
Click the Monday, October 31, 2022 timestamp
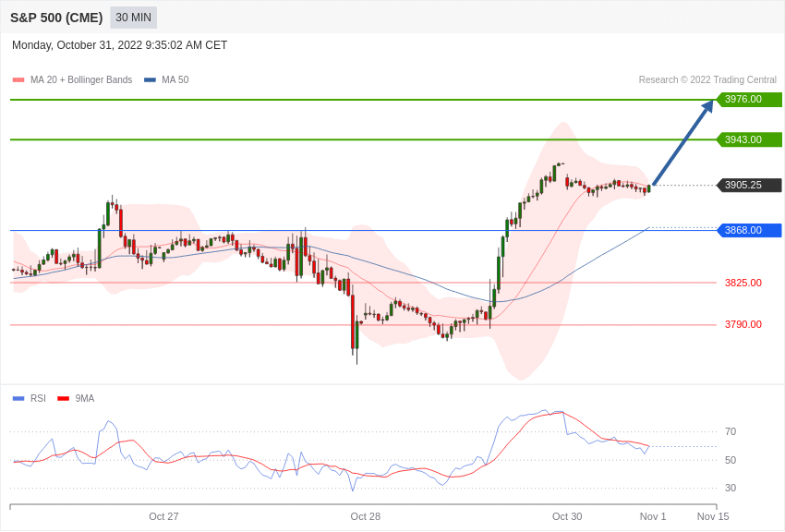coord(119,45)
